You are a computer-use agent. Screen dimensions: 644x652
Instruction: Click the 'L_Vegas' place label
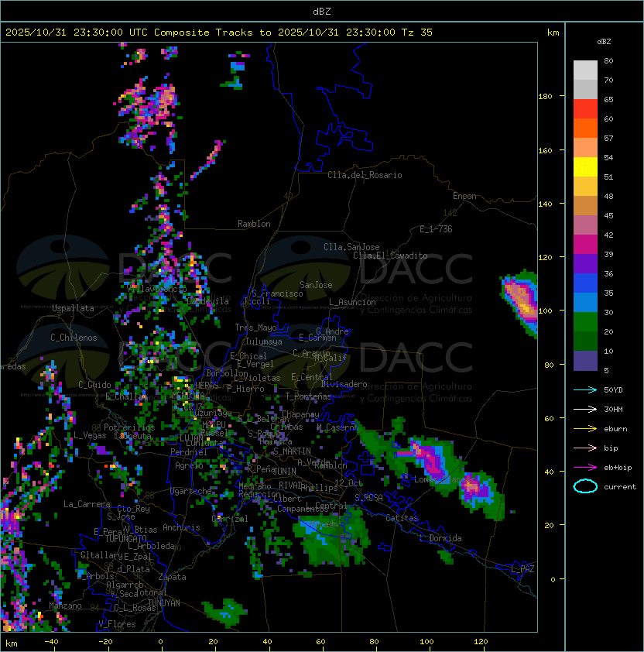pyautogui.click(x=90, y=435)
